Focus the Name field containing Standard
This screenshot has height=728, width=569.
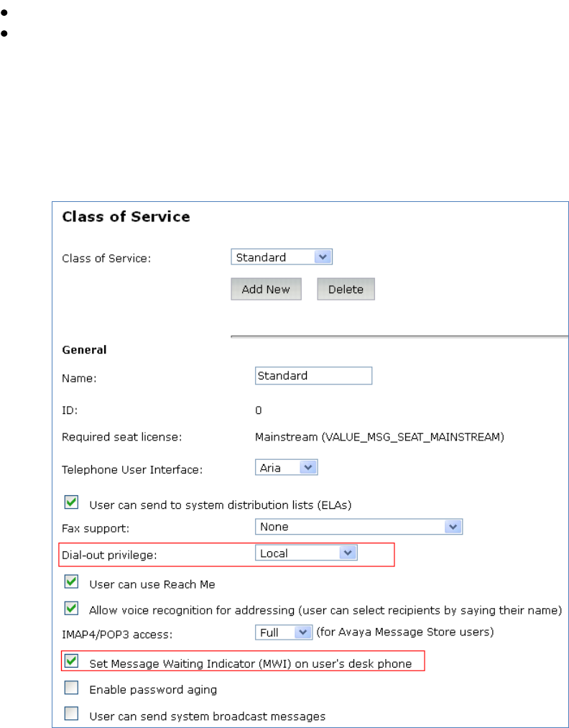tap(313, 376)
